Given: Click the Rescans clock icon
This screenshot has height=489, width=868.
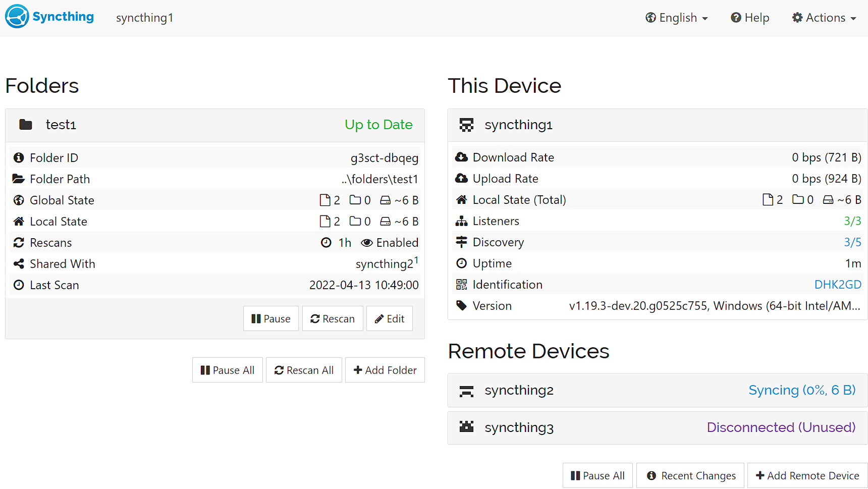Looking at the screenshot, I should tap(19, 242).
